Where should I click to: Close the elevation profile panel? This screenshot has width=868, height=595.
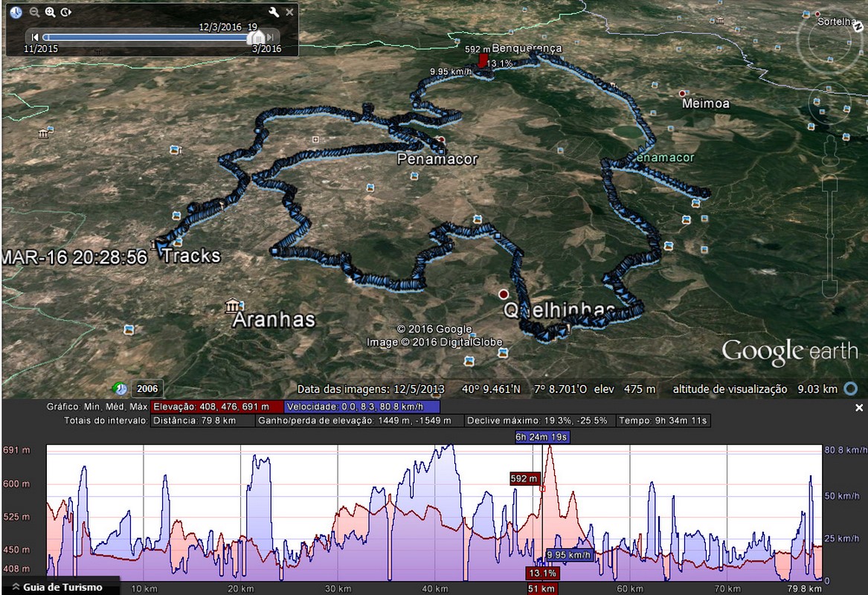[859, 408]
